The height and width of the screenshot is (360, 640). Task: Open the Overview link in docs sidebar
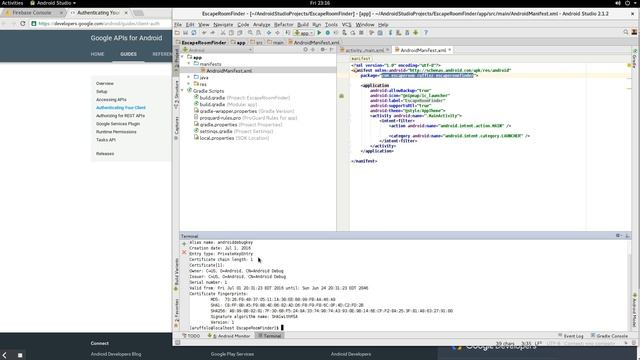[x=105, y=83]
